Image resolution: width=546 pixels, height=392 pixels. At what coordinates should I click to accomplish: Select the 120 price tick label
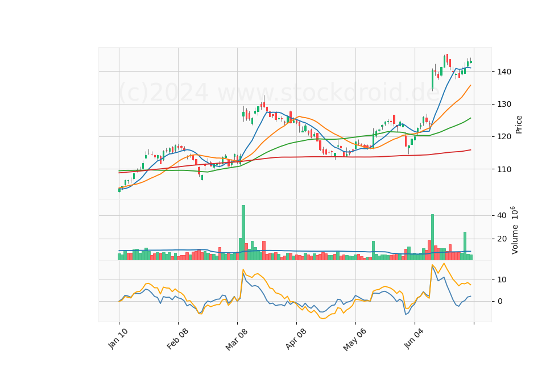click(x=504, y=137)
